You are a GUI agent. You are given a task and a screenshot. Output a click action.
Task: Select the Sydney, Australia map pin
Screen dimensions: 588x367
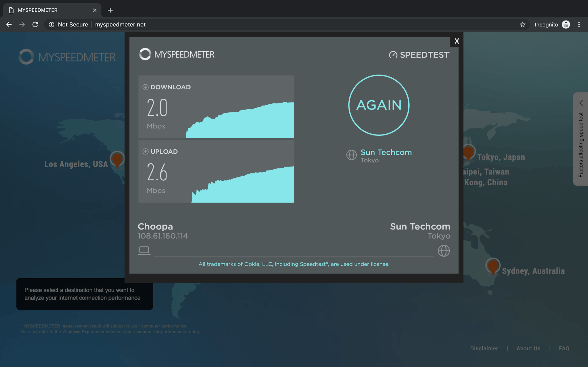click(493, 266)
